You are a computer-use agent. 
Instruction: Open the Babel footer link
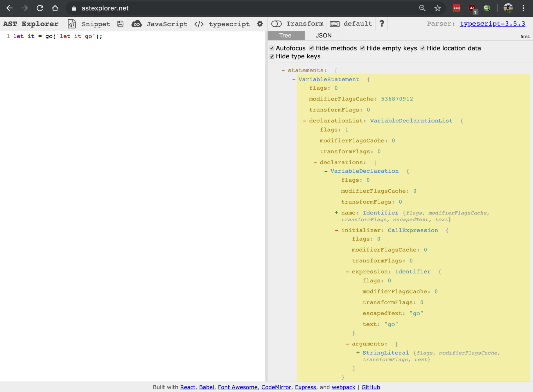[207, 387]
